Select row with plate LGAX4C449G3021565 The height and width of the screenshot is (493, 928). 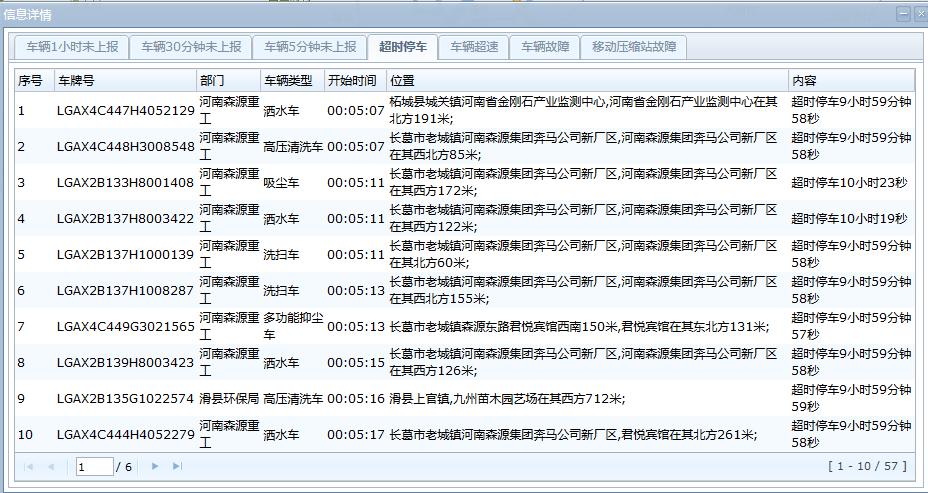point(125,326)
